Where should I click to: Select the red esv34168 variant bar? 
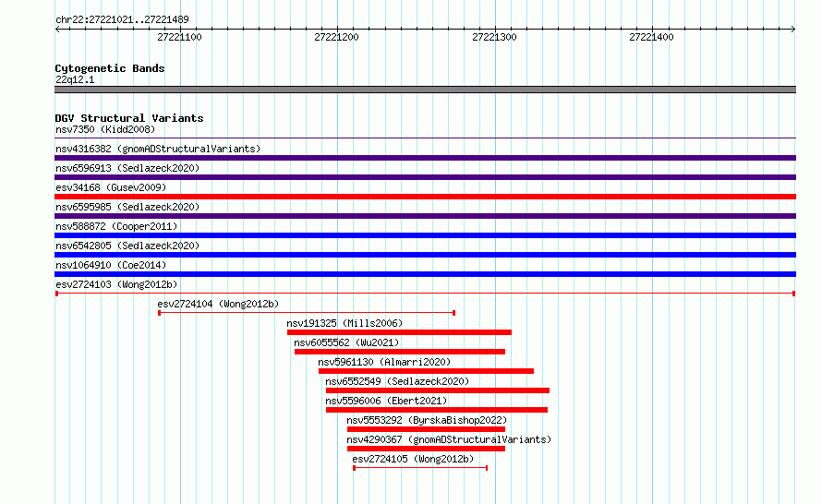(x=425, y=197)
